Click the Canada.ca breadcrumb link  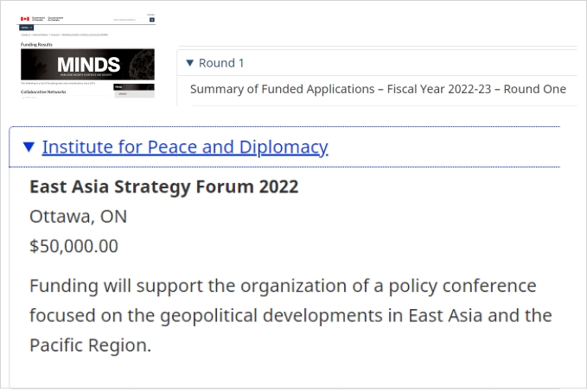click(25, 35)
